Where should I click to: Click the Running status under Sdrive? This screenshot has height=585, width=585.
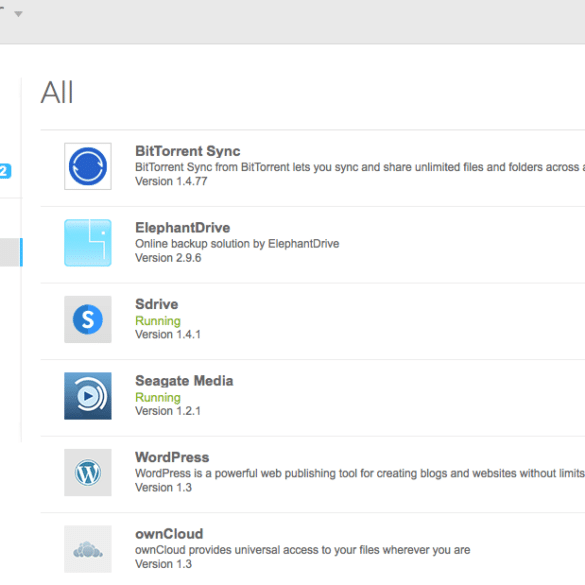[158, 321]
